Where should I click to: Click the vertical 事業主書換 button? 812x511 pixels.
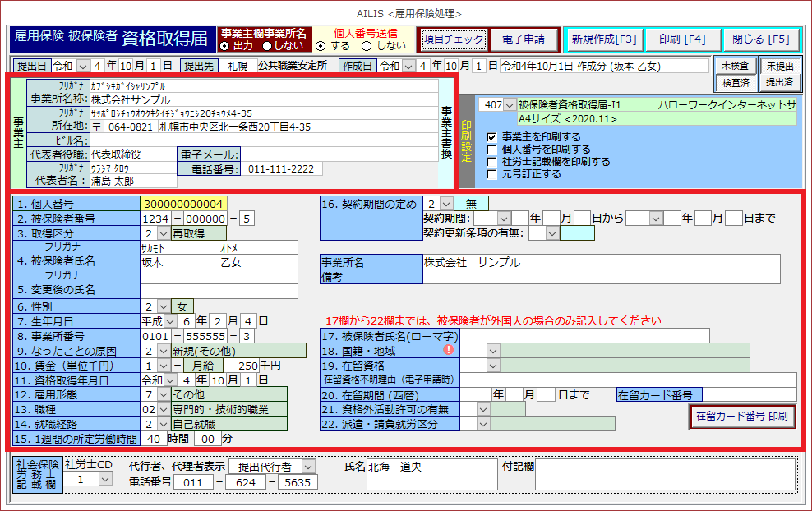point(447,131)
